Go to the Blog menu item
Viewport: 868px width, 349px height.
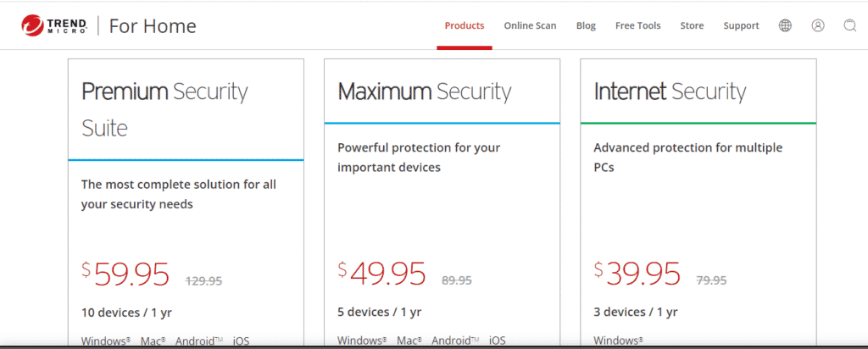586,25
